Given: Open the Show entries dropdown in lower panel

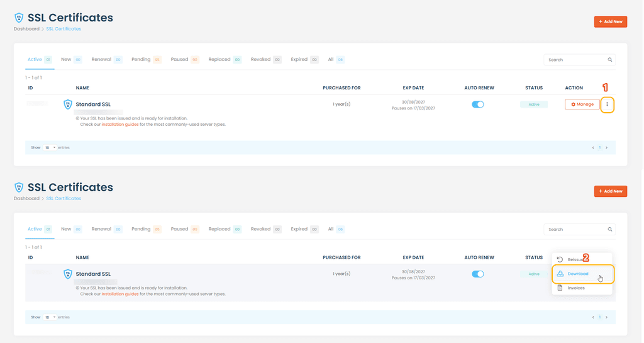Looking at the screenshot, I should (50, 317).
